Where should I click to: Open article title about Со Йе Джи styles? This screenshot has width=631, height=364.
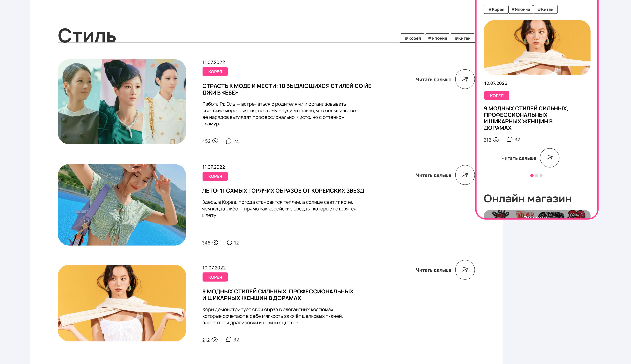pyautogui.click(x=287, y=89)
